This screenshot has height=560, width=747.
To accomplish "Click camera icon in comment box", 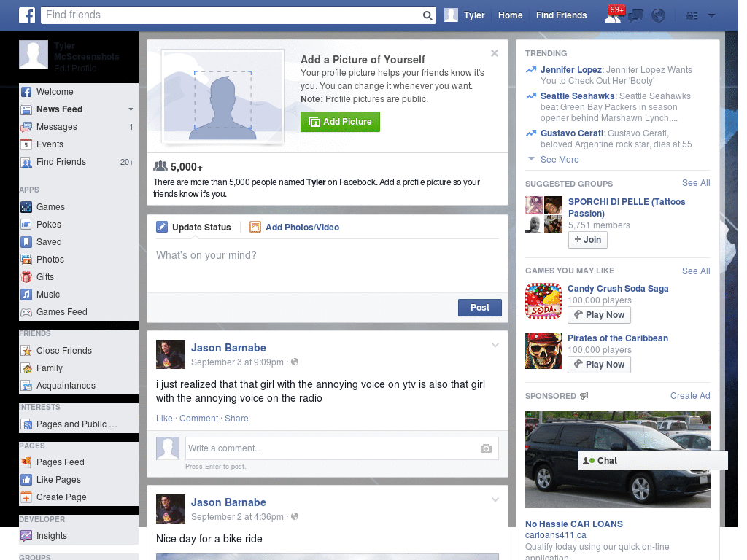I will 486,448.
